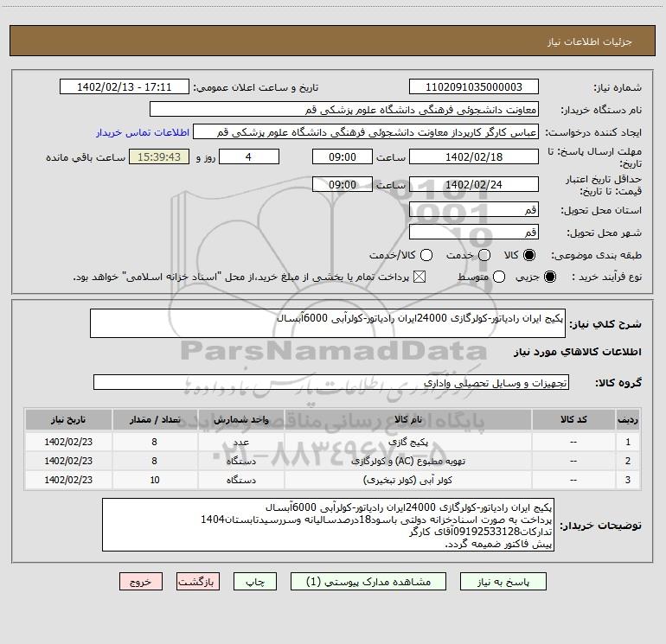Screen dimensions: 666x644
Task: Select the 'متوسط' purchase type radio
Action: pyautogui.click(x=499, y=277)
